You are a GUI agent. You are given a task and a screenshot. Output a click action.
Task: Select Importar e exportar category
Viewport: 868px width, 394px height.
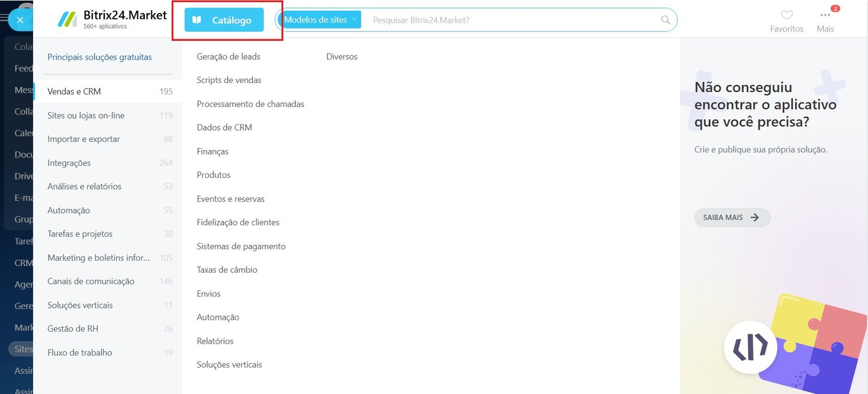(x=108, y=139)
